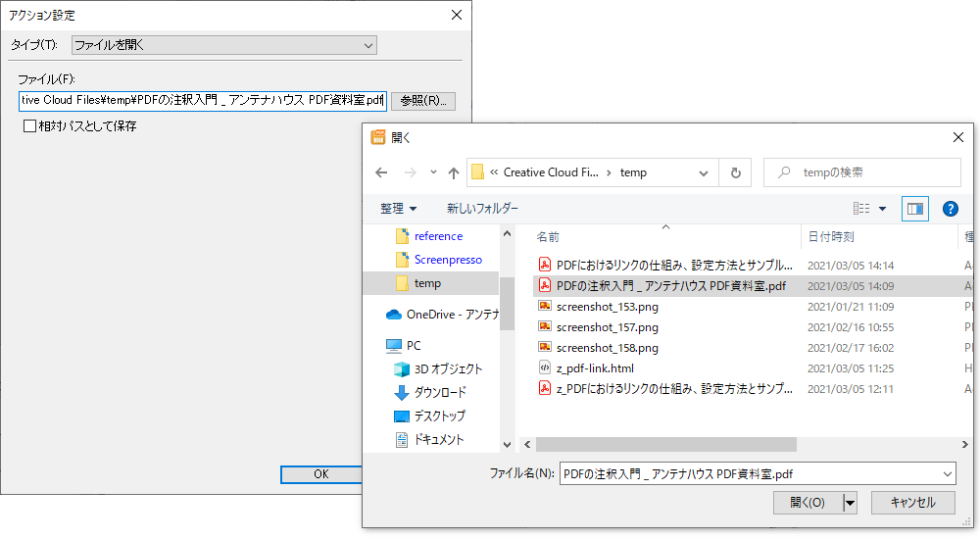Click the Back arrow in file dialog
The height and width of the screenshot is (539, 980).
click(x=382, y=172)
